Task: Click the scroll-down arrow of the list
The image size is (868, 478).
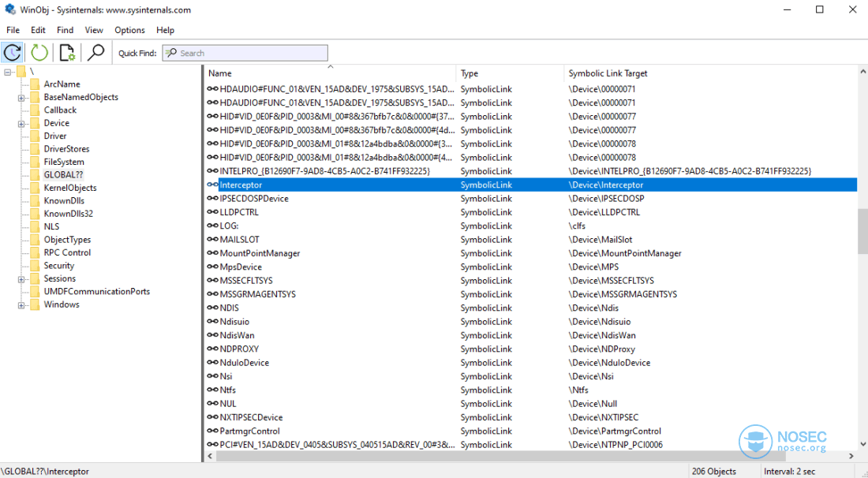Action: point(862,444)
